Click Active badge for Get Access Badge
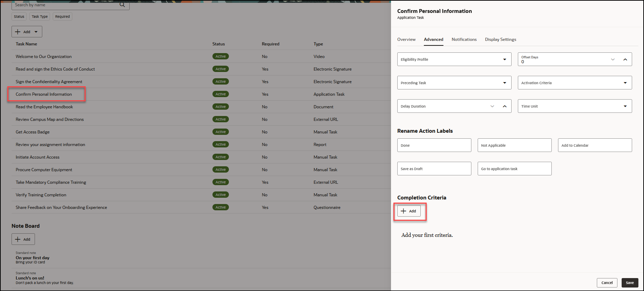 pos(220,132)
